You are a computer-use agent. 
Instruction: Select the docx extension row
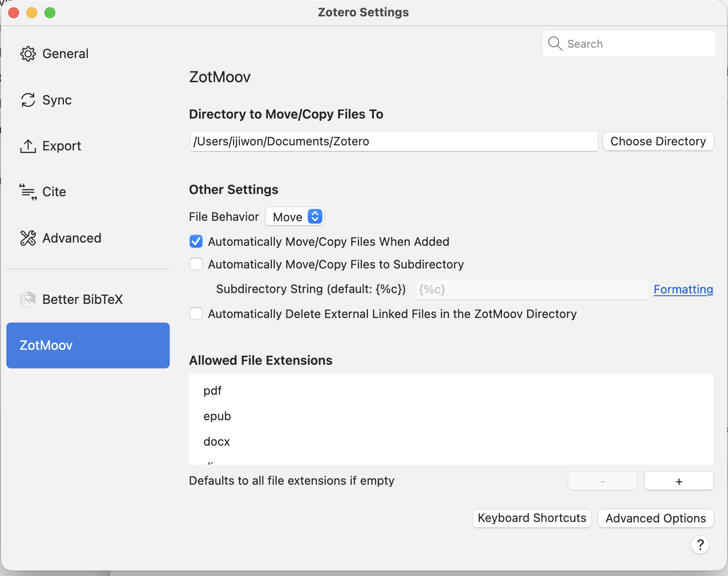click(451, 442)
